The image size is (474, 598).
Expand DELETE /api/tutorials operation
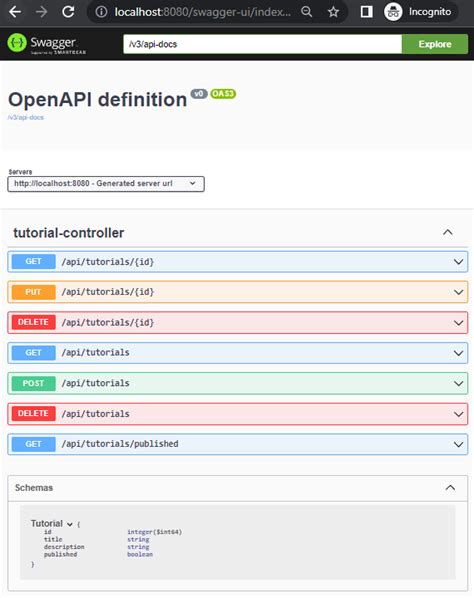tap(238, 414)
